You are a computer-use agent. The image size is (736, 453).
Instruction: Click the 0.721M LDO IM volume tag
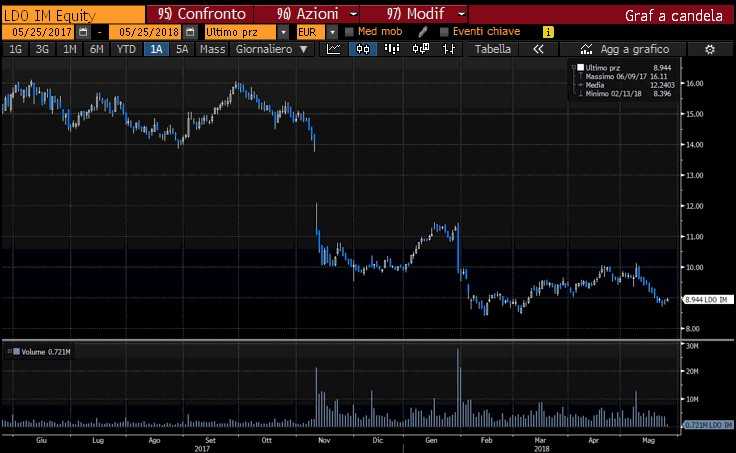[x=707, y=424]
